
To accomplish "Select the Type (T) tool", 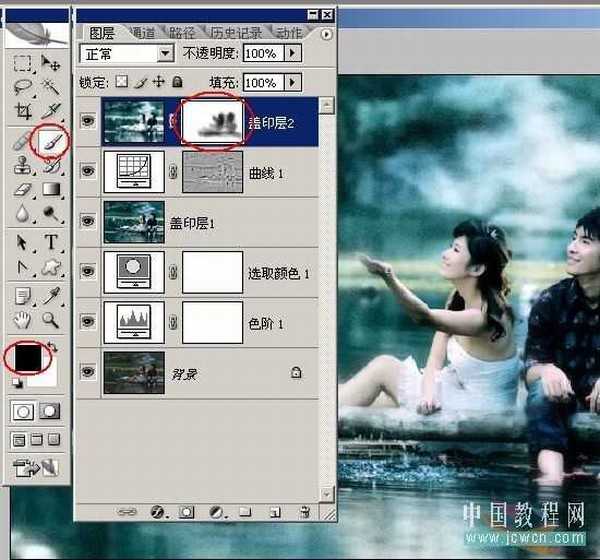I will [x=50, y=243].
